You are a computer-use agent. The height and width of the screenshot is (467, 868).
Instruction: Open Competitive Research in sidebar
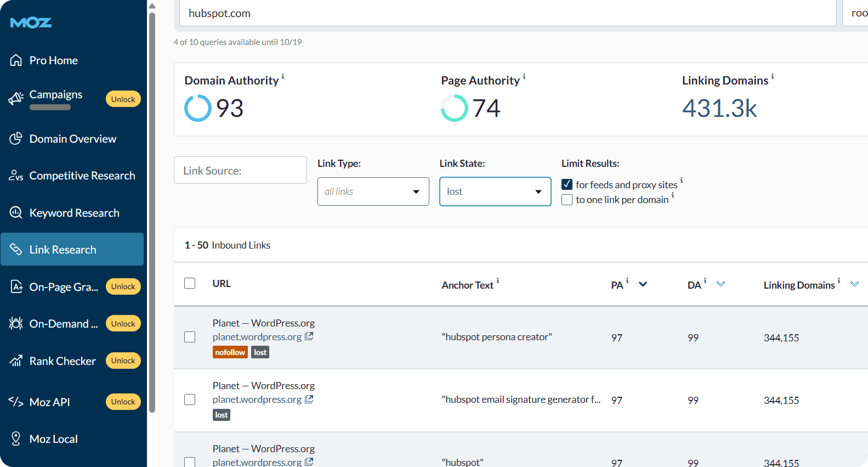click(x=82, y=176)
